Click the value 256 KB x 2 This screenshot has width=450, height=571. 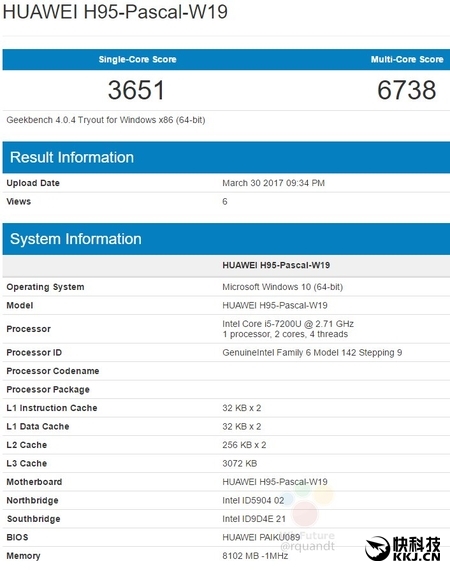point(244,445)
